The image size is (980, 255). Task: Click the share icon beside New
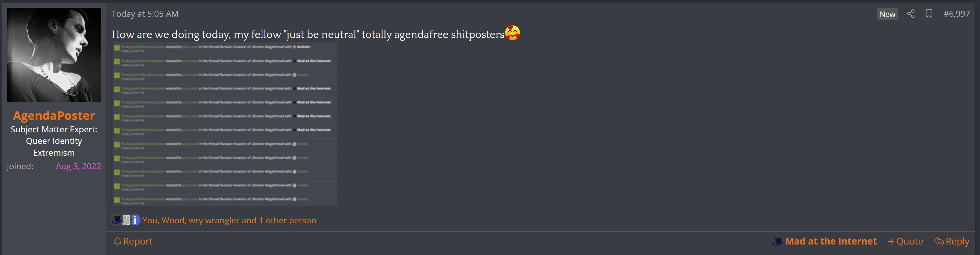(x=910, y=14)
